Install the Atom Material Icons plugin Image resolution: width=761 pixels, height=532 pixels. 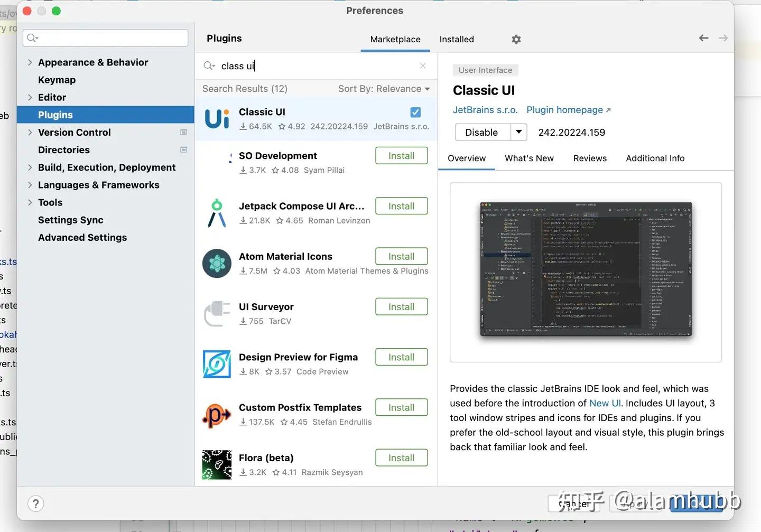point(401,256)
